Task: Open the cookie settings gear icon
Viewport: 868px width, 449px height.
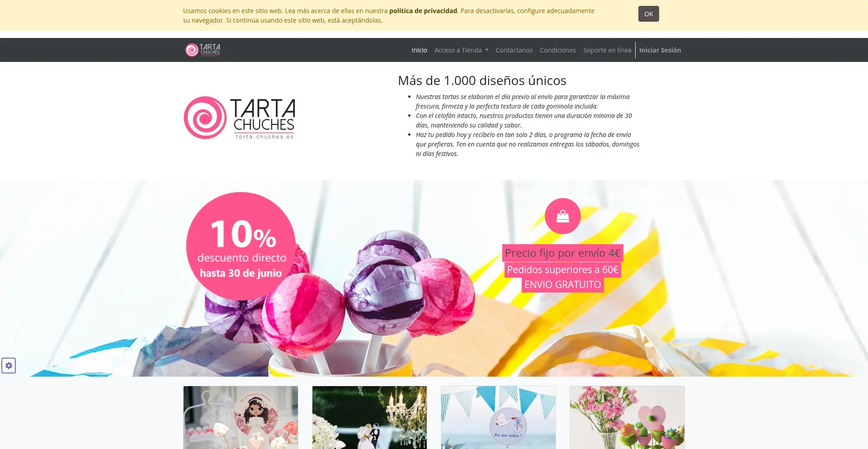Action: tap(9, 365)
